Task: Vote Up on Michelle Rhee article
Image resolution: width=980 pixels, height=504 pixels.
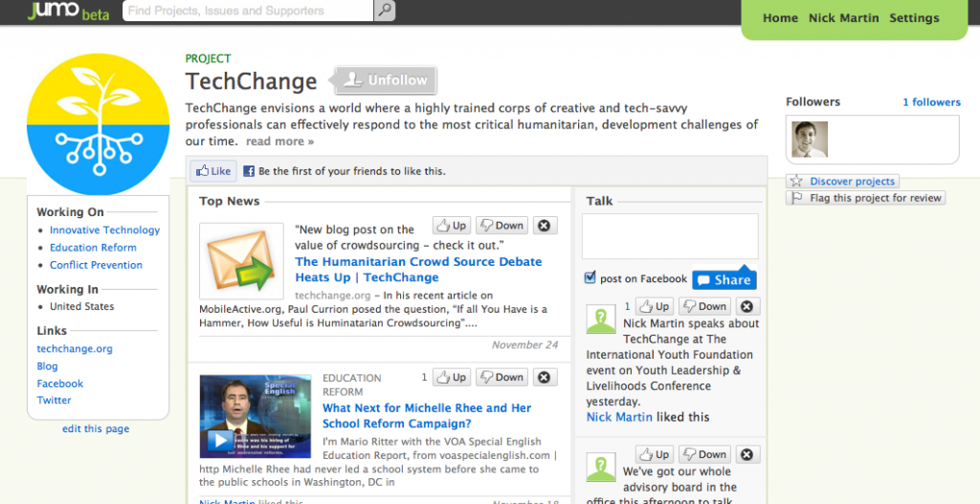Action: [452, 377]
